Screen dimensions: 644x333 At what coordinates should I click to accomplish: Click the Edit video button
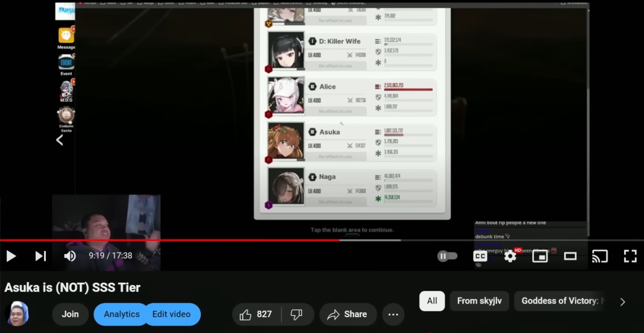point(171,314)
